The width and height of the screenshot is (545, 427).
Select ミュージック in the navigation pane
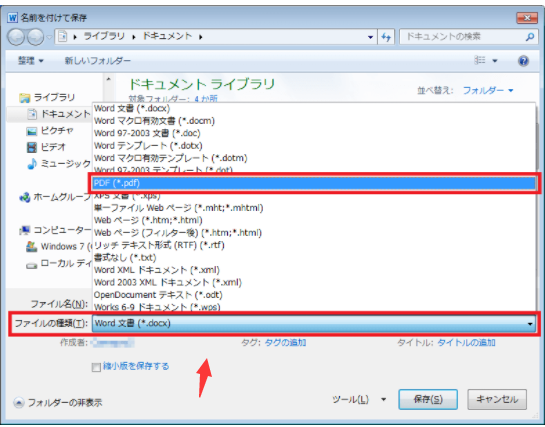59,164
